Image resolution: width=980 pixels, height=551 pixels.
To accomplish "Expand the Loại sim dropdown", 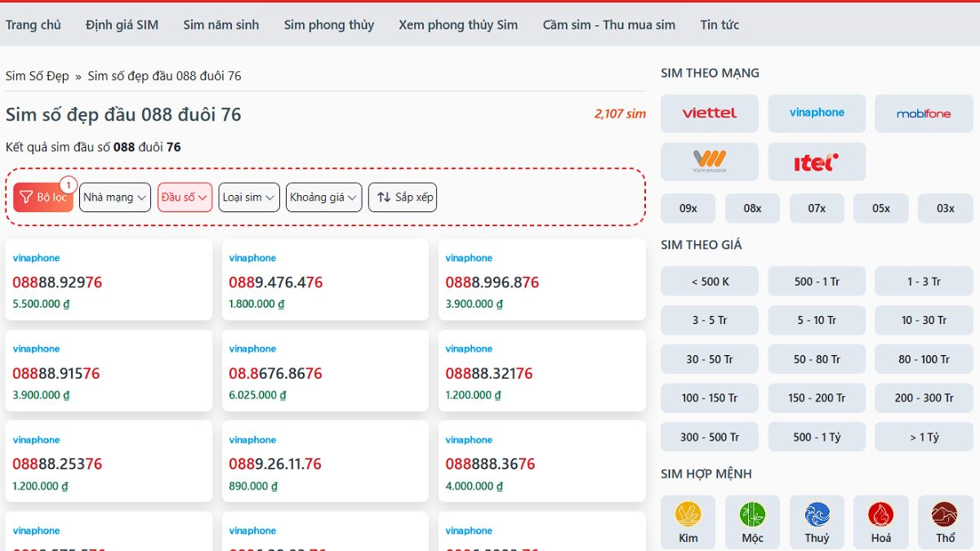I will click(249, 198).
